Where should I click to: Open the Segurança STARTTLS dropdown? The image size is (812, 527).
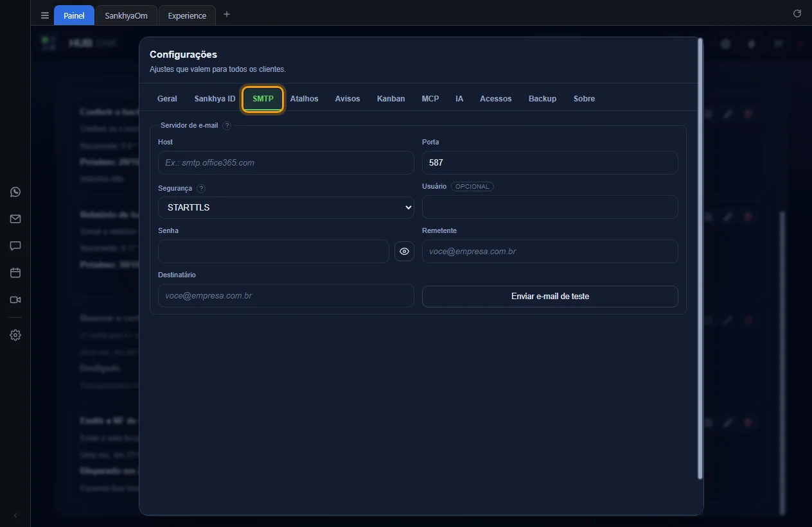click(286, 207)
